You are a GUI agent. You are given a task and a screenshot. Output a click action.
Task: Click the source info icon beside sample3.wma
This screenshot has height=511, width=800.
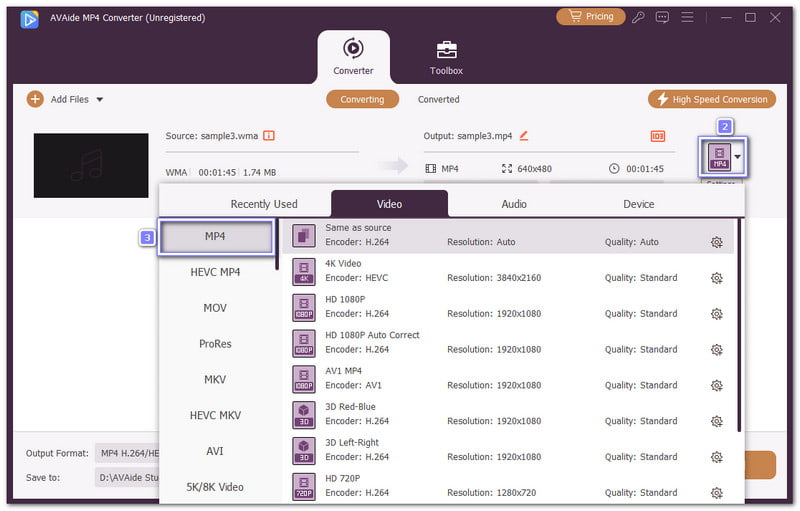[x=269, y=136]
